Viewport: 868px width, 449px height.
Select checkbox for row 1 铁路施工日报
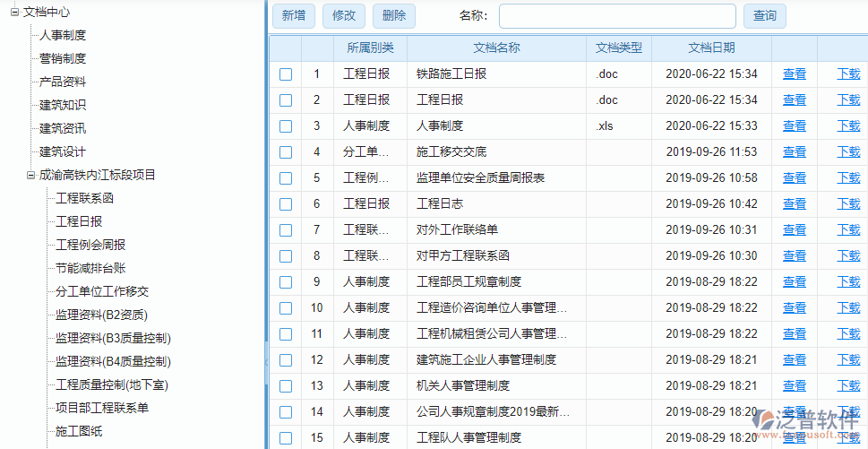tap(286, 74)
